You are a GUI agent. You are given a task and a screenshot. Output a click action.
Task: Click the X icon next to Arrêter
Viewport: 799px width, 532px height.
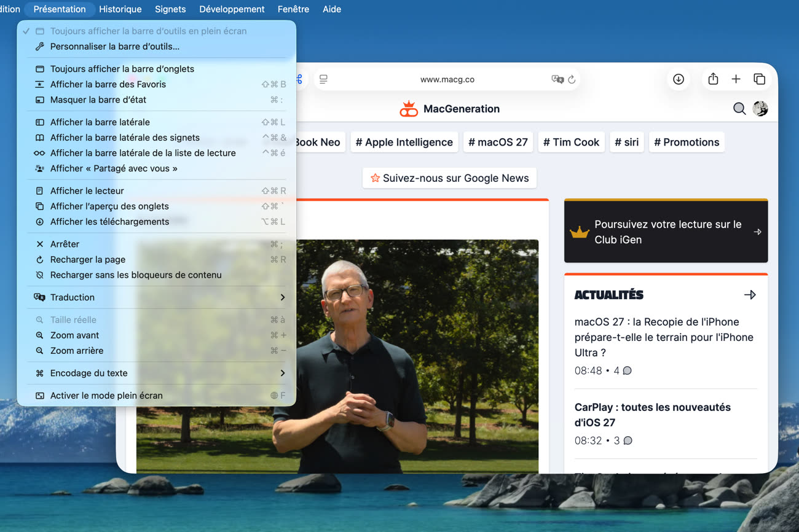tap(39, 244)
